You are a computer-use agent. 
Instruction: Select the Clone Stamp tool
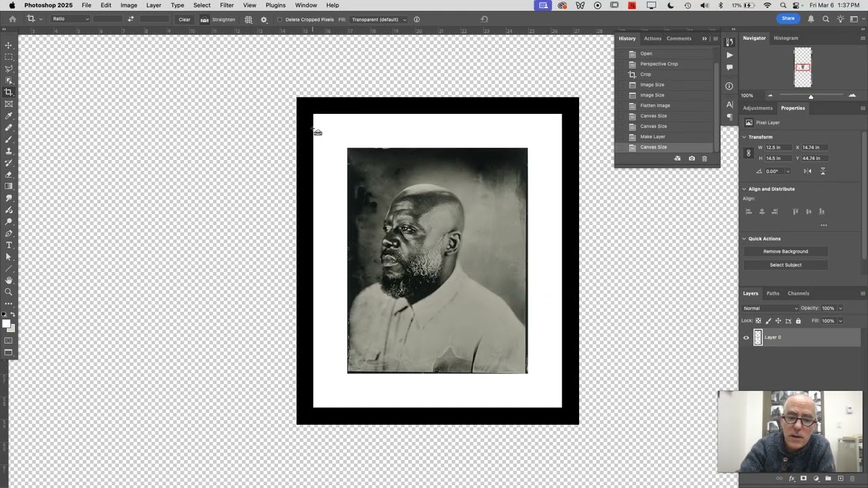pos(9,151)
